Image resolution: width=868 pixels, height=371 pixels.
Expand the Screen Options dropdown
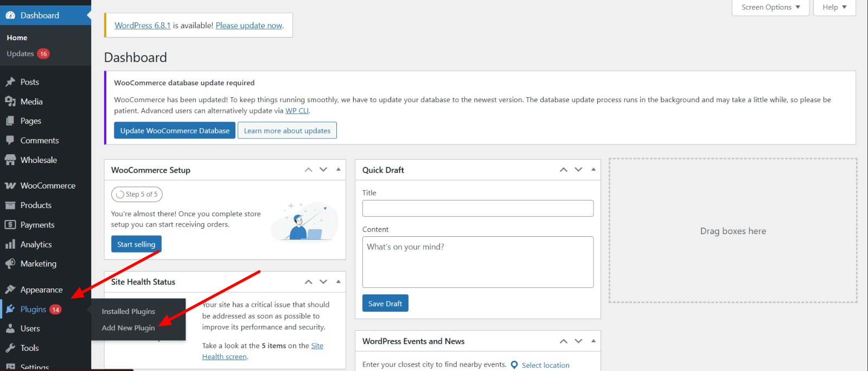pyautogui.click(x=770, y=7)
